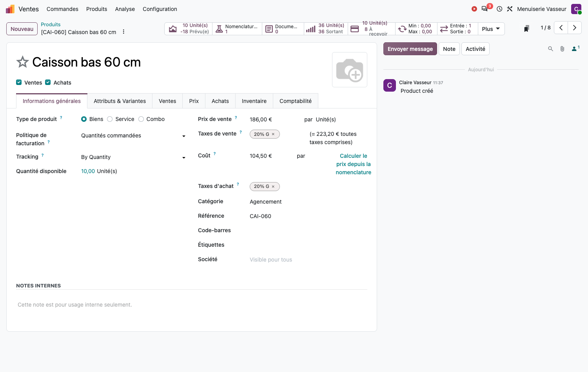
Task: Open Nomenclature flask stat button
Action: point(237,29)
